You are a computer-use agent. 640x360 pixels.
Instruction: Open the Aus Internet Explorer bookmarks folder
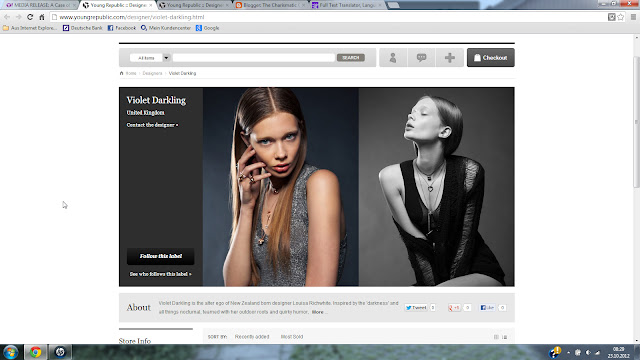click(x=30, y=28)
